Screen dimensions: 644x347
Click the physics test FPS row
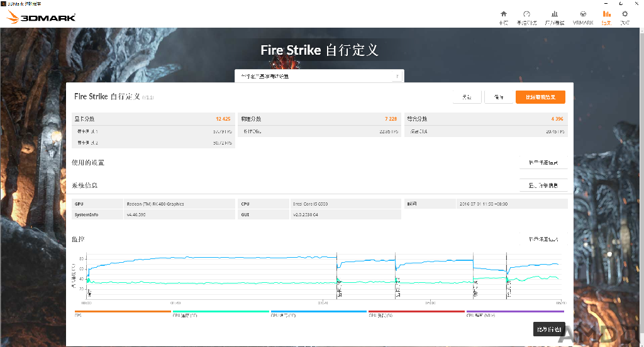point(319,131)
